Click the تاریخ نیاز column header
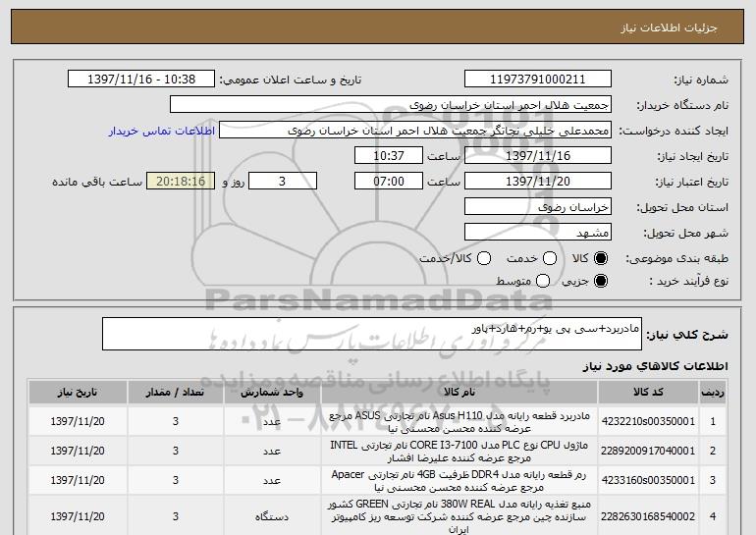 pyautogui.click(x=78, y=393)
